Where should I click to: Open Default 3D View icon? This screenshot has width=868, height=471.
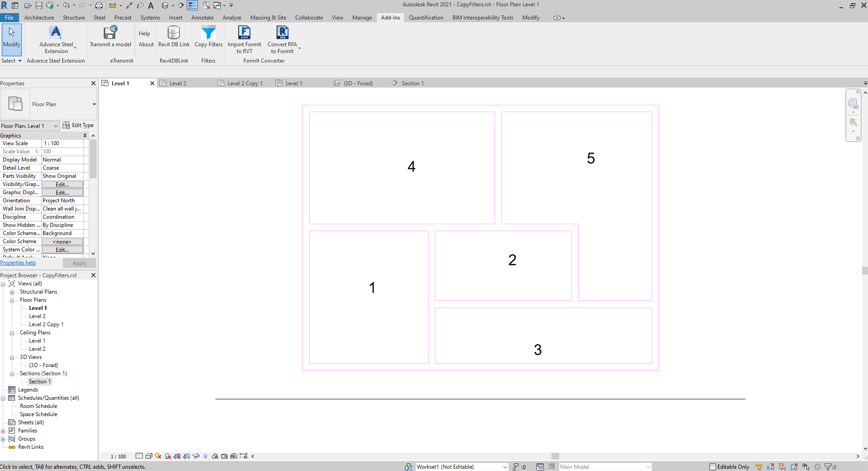point(165,5)
